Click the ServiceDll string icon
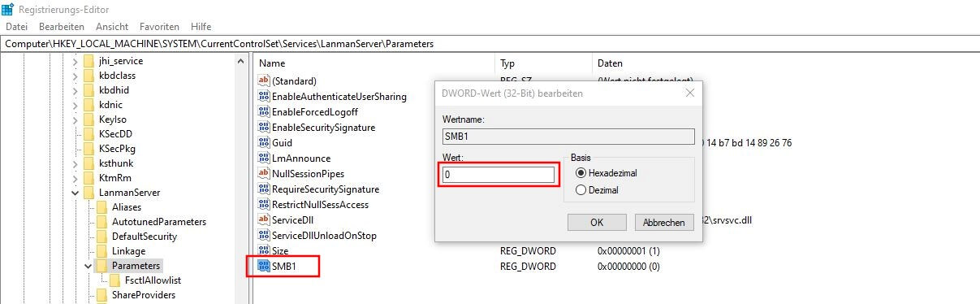 (x=263, y=219)
